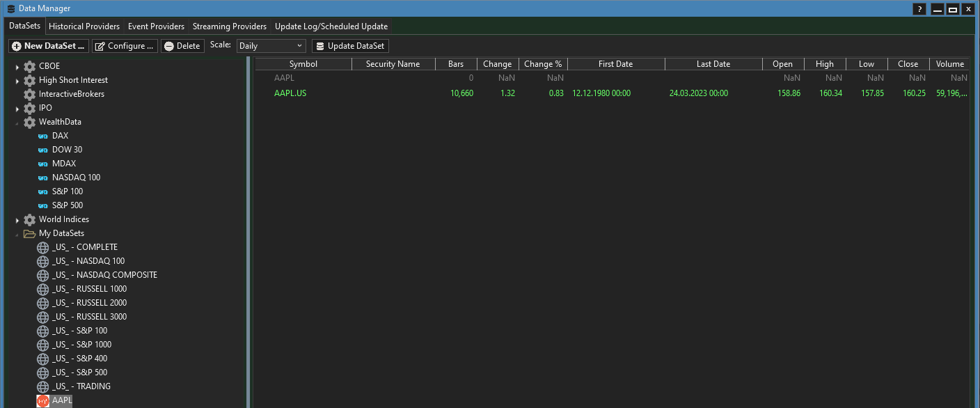
Task: Click the IPO gear icon
Action: pyautogui.click(x=29, y=108)
